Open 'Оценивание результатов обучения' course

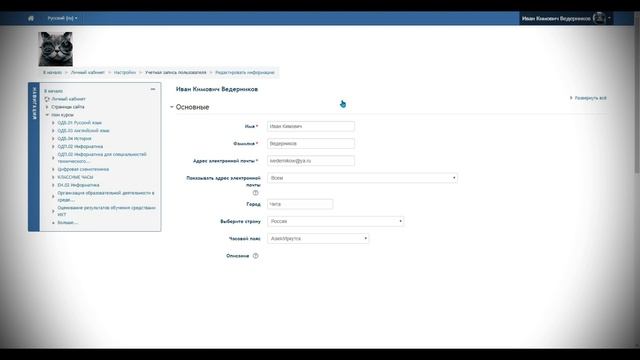pos(107,211)
